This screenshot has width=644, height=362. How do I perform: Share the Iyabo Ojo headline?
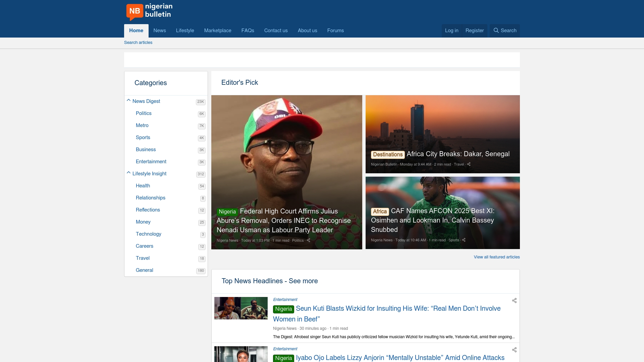514,350
